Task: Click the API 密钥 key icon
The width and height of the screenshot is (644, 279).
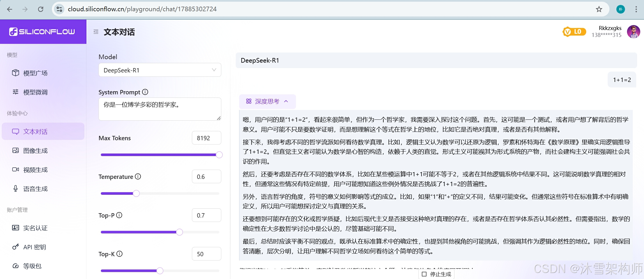Action: pos(16,247)
